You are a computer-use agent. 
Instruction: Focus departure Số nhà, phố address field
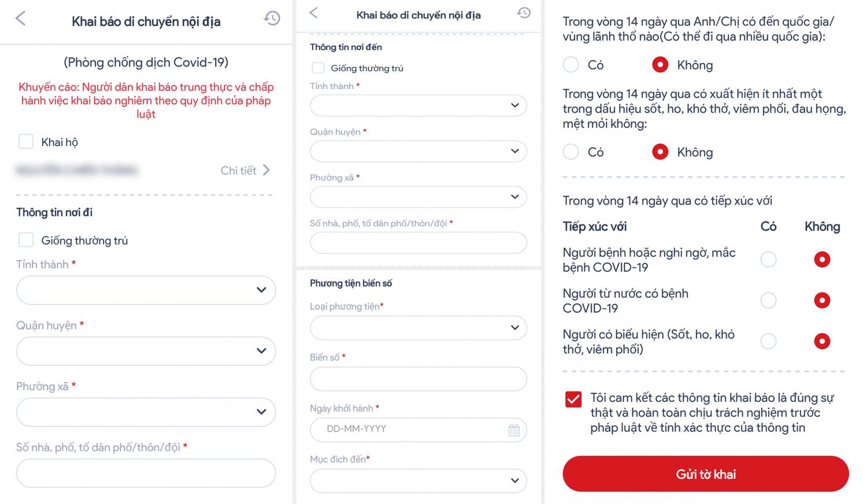click(x=146, y=473)
